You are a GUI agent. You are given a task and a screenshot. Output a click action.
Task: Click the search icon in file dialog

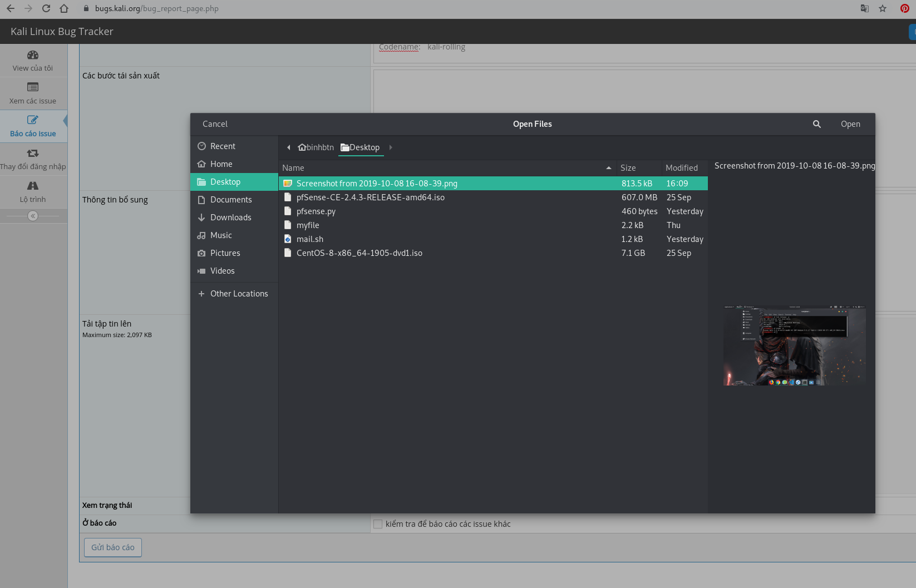point(816,124)
